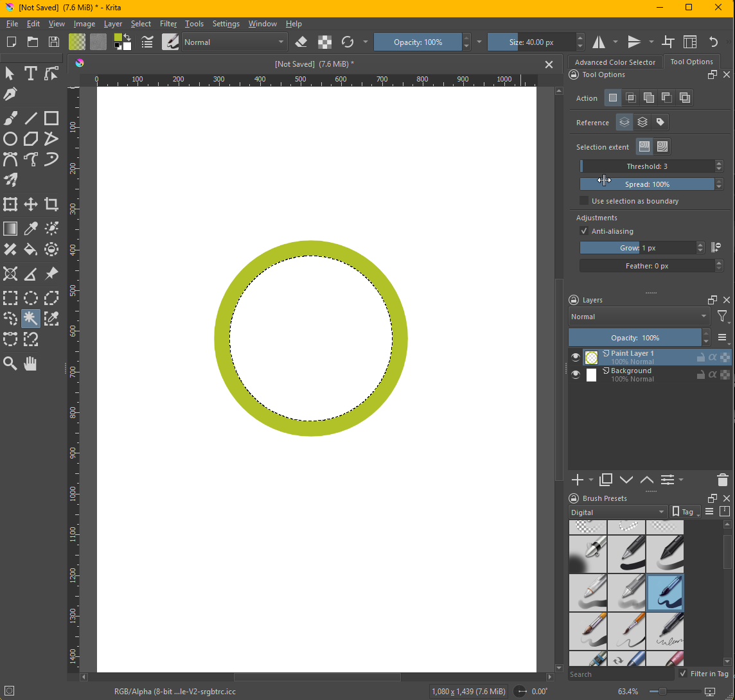The height and width of the screenshot is (700, 735).
Task: Select the Crop tool
Action: coord(51,205)
